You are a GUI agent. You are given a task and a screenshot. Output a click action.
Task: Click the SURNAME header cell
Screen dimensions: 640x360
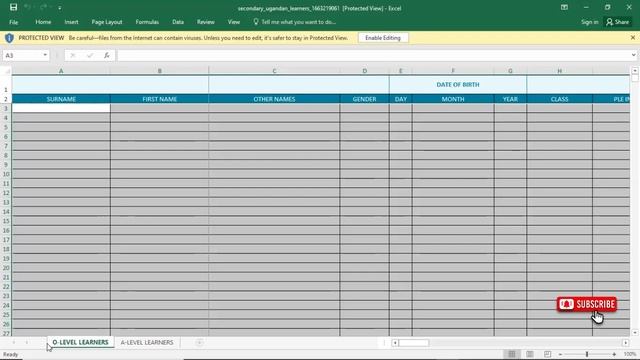point(61,99)
